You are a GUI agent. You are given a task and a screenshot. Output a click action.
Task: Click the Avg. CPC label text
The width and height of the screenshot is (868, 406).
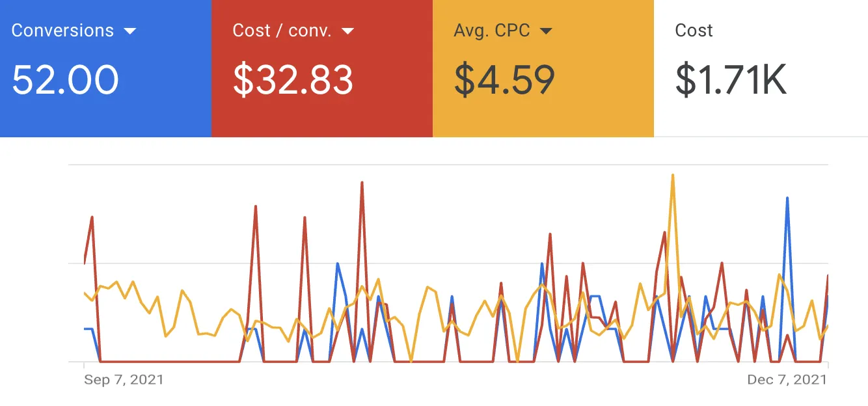pyautogui.click(x=492, y=31)
